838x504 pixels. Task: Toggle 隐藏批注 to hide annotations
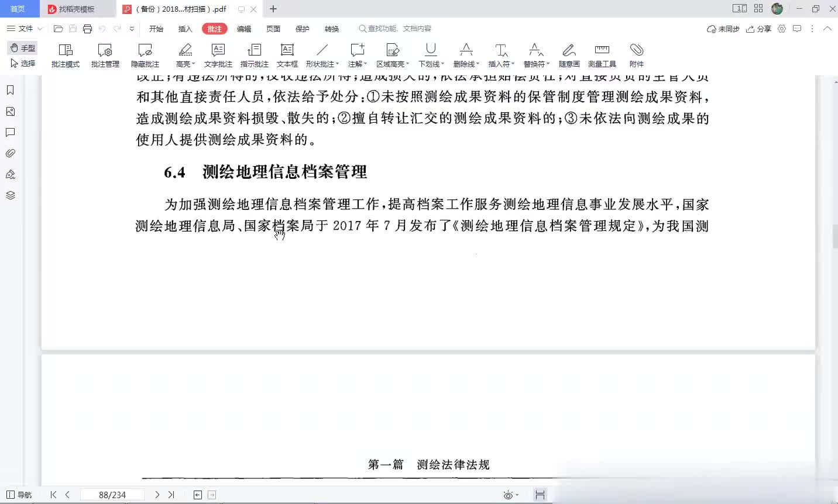pyautogui.click(x=145, y=55)
